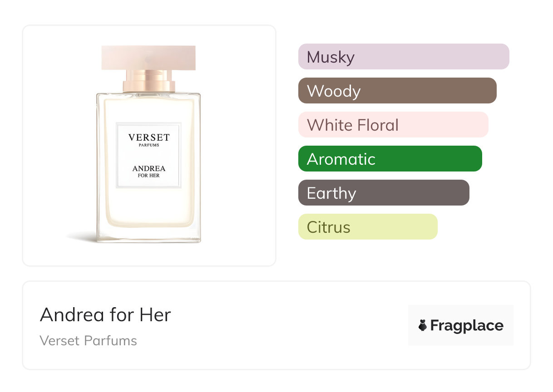This screenshot has height=392, width=553.
Task: Click the bottle's shadow on the left
Action: pyautogui.click(x=79, y=236)
